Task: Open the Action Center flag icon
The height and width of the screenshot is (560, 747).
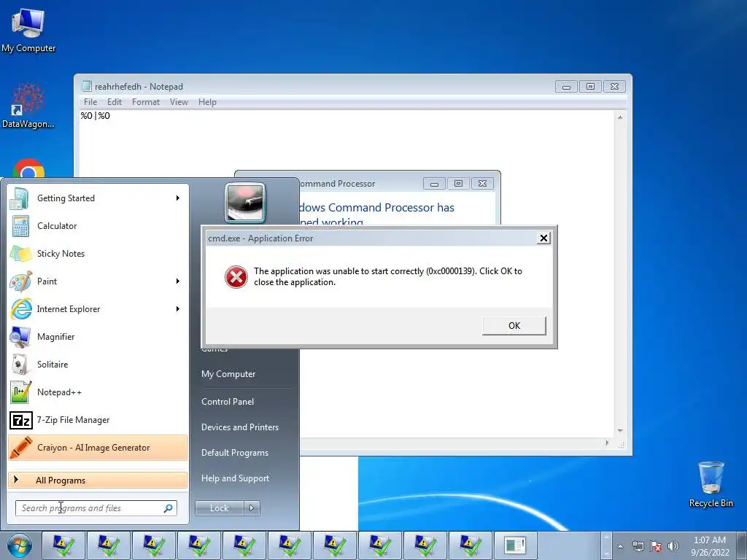Action: coord(656,546)
